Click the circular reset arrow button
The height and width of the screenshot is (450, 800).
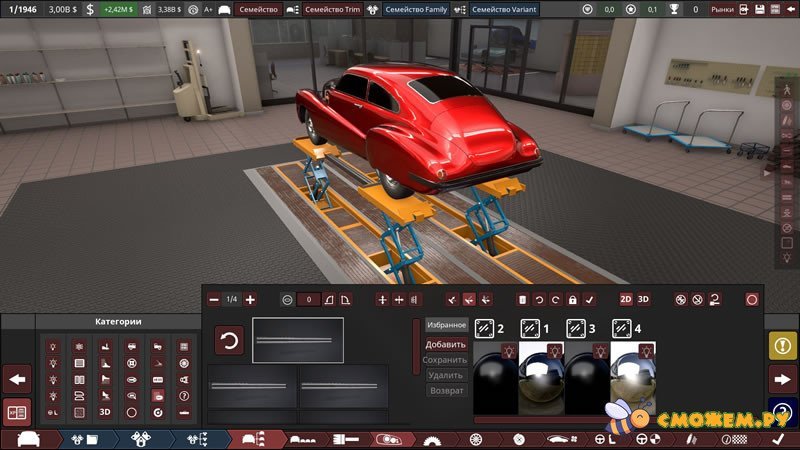[x=229, y=340]
